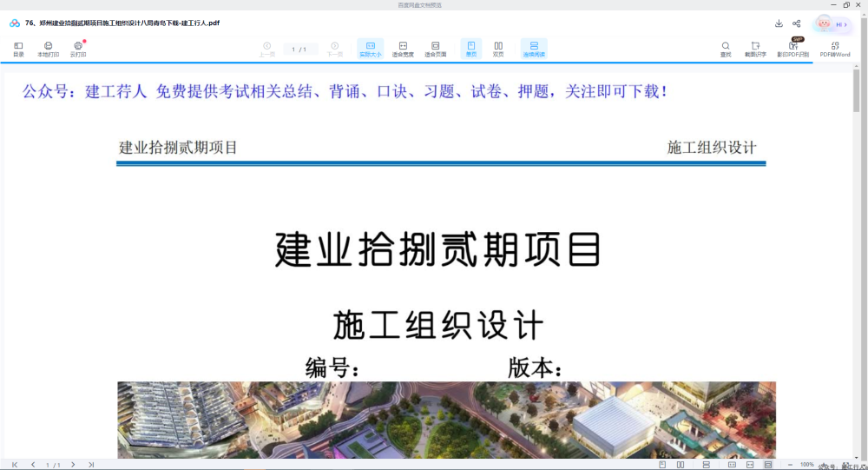Image resolution: width=868 pixels, height=470 pixels.
Task: Click bottom status bar single page icon
Action: point(662,465)
